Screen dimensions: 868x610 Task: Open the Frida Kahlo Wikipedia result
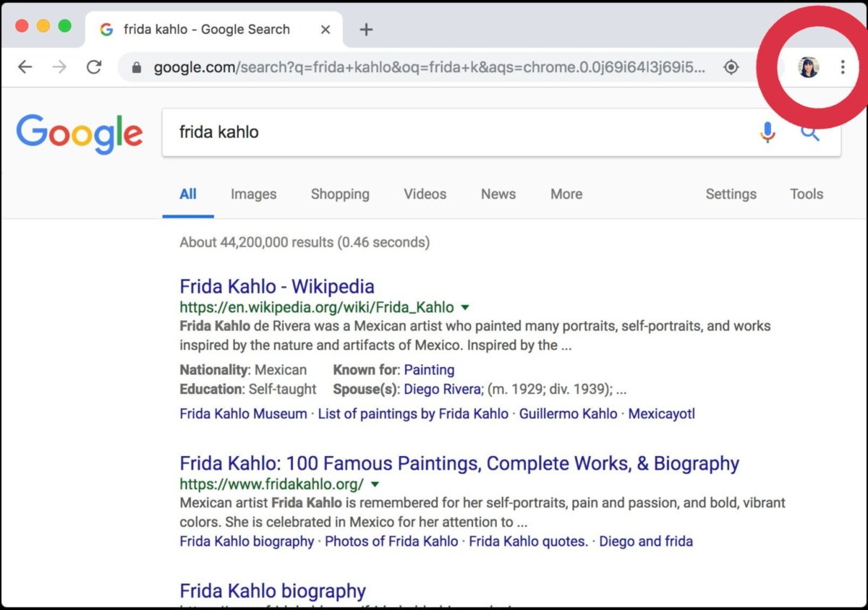pyautogui.click(x=277, y=286)
